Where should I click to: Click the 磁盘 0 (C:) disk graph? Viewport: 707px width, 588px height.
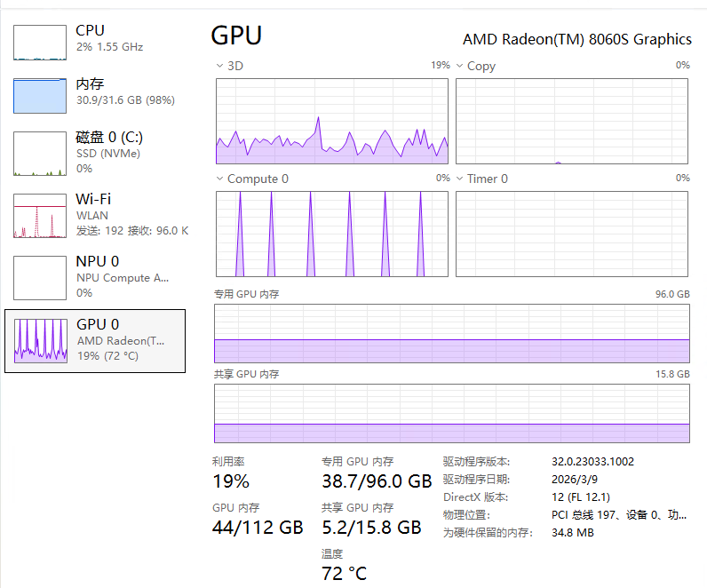40,154
